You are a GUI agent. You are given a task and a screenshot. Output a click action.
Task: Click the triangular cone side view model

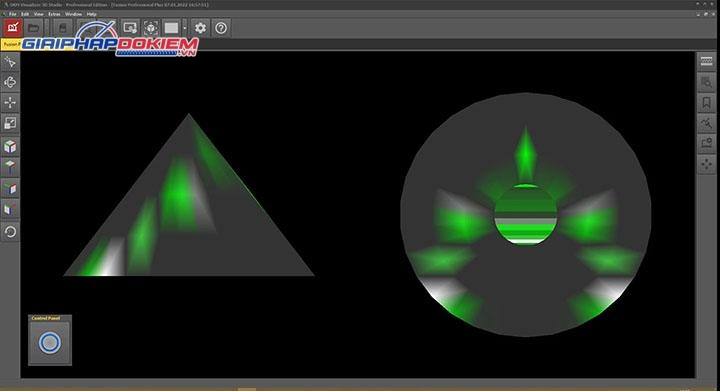tap(189, 195)
